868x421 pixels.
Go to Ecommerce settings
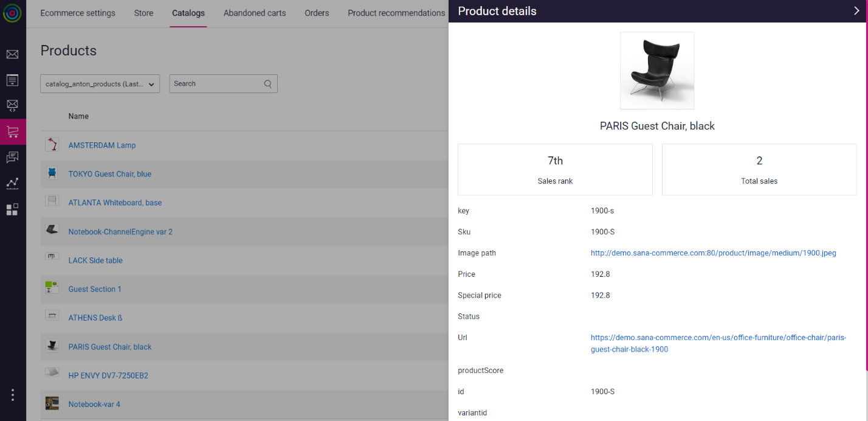click(77, 13)
